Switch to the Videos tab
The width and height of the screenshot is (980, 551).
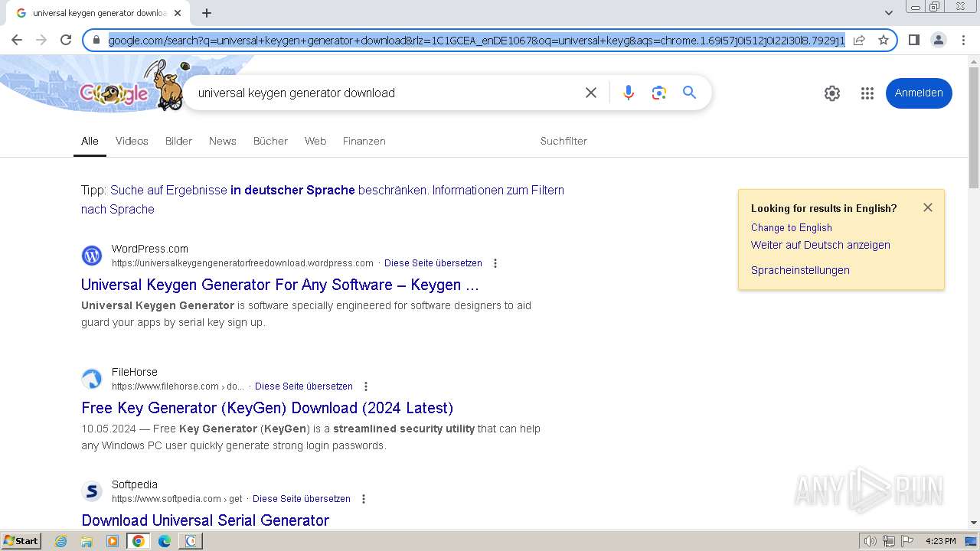click(132, 141)
